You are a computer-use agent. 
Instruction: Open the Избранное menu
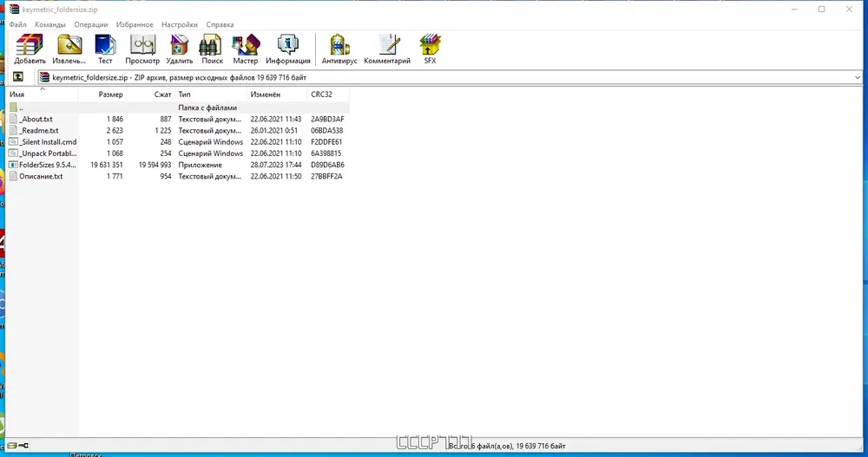click(x=135, y=24)
